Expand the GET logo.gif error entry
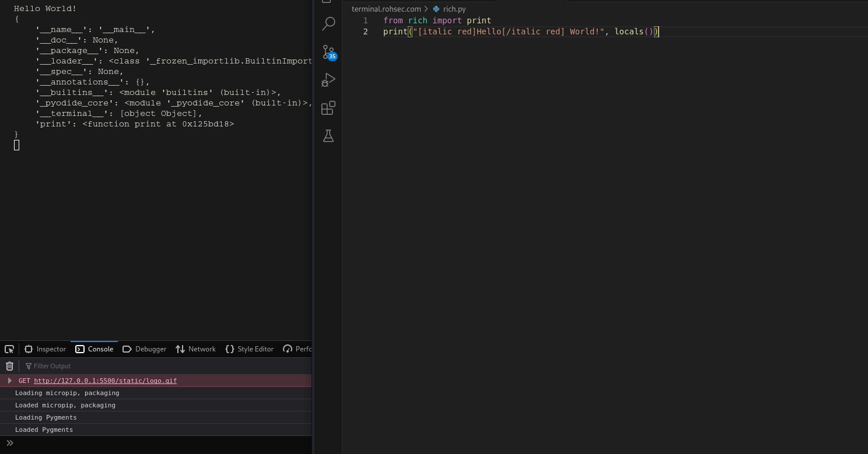868x454 pixels. [x=9, y=381]
